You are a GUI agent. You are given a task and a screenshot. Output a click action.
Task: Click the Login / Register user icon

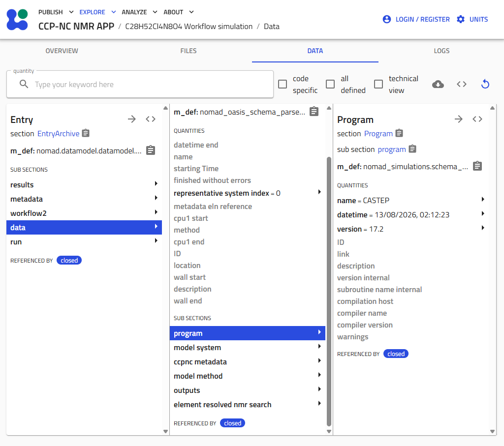click(387, 19)
